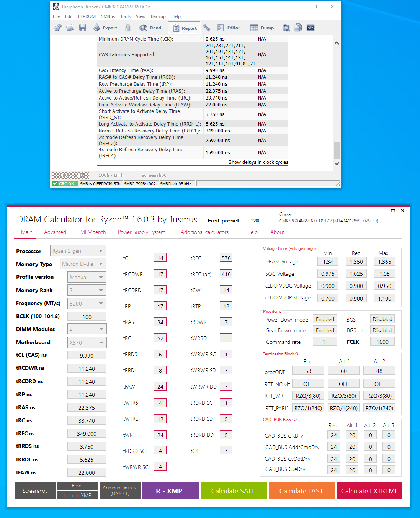Click the tRFC ns input field

[87, 433]
